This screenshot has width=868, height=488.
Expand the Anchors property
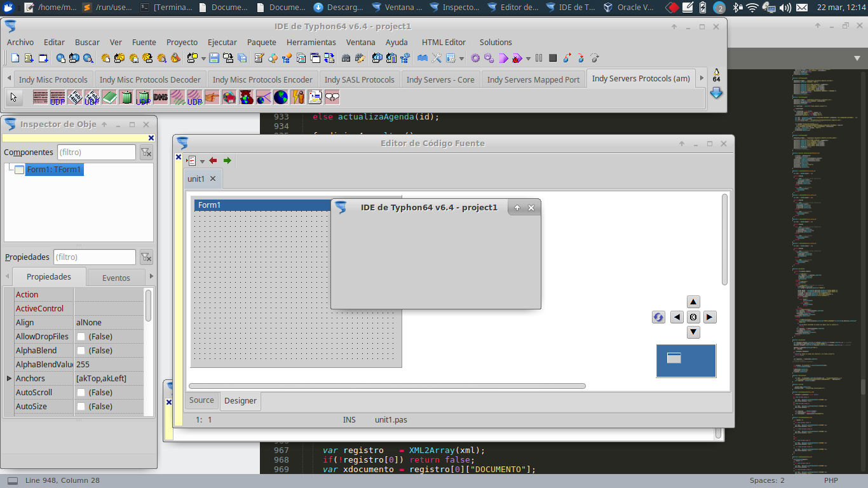(x=9, y=379)
